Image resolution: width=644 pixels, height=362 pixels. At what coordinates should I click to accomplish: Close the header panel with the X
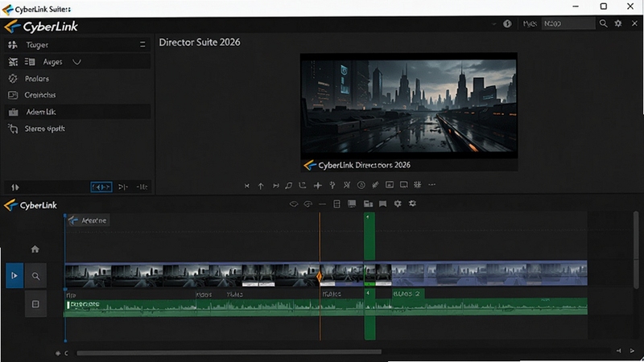[634, 24]
